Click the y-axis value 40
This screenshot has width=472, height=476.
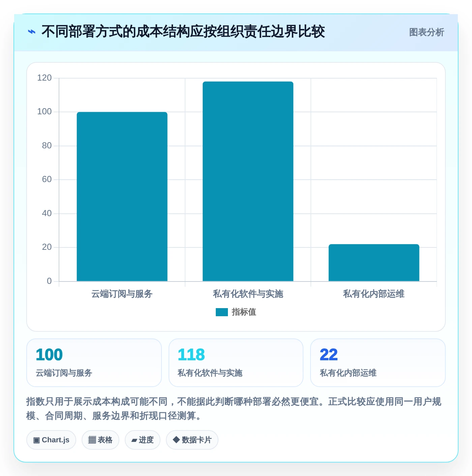(x=47, y=213)
